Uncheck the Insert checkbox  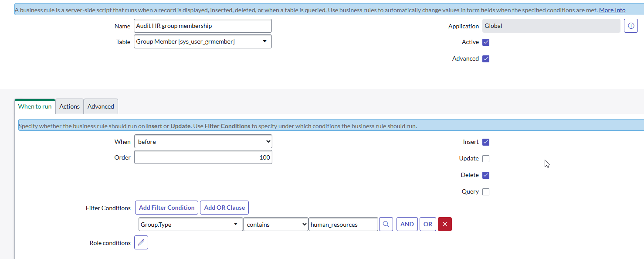point(486,142)
